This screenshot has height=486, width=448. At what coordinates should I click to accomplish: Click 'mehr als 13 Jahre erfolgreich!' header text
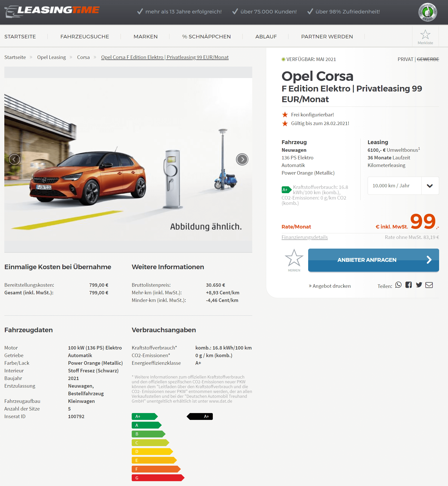tap(184, 12)
